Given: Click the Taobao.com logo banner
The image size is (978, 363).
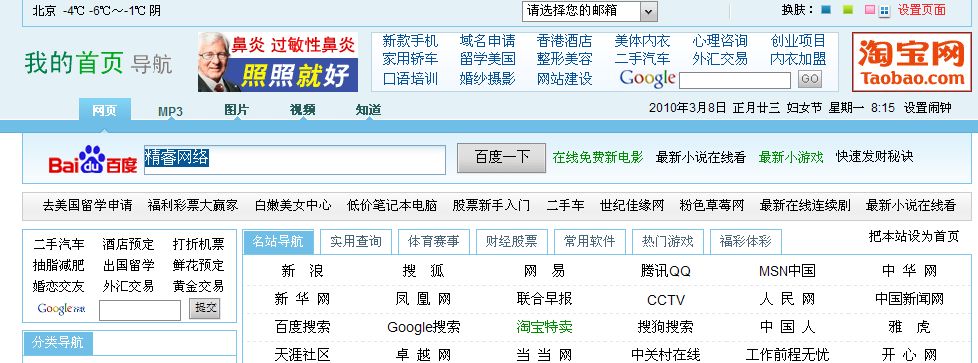Looking at the screenshot, I should click(x=912, y=62).
